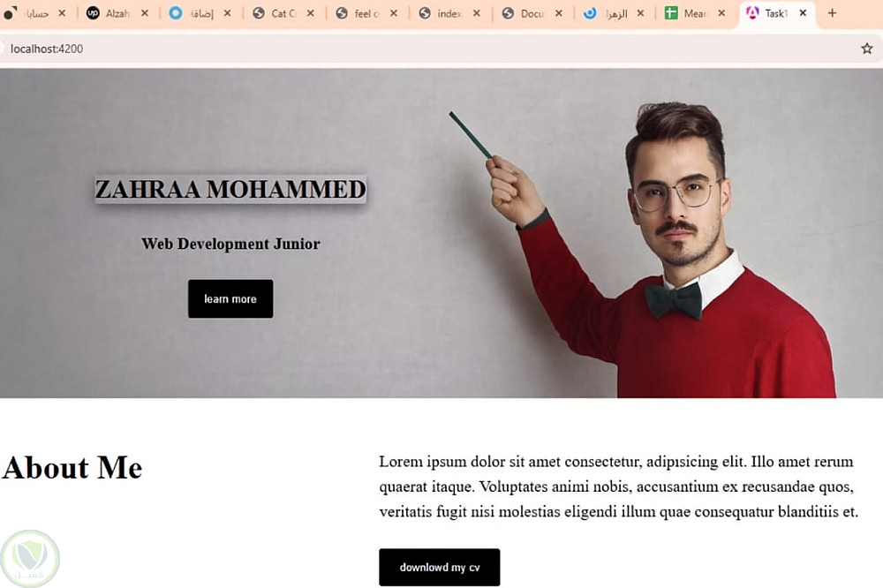Click the green shield watermark logo

30,558
